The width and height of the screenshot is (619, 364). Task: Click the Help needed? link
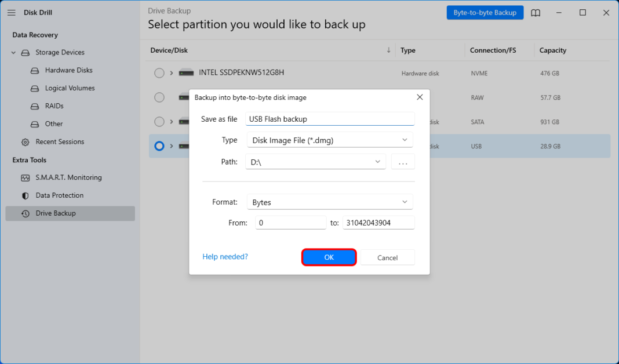(x=225, y=257)
